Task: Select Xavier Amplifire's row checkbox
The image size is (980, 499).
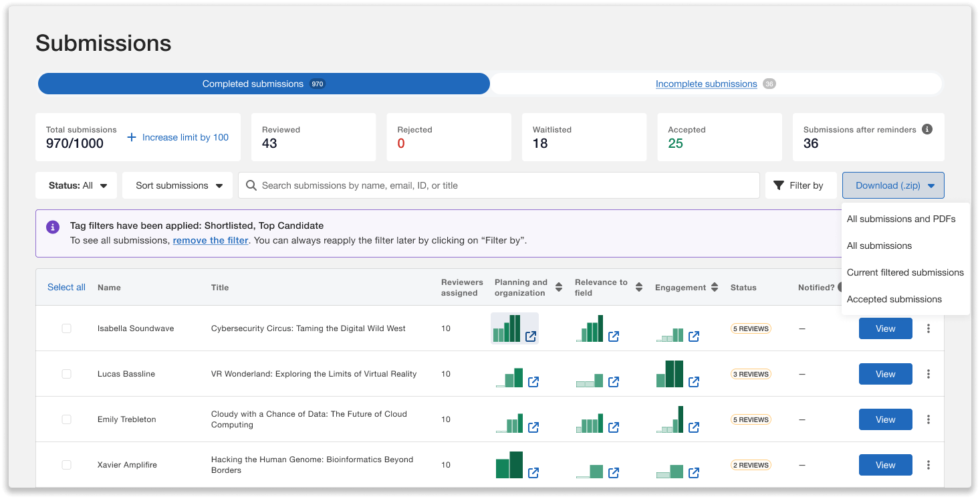Action: (x=66, y=465)
